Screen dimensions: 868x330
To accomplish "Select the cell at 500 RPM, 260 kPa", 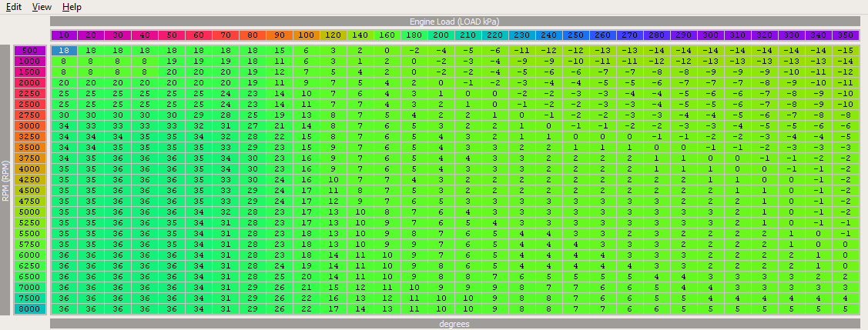I will tap(602, 49).
